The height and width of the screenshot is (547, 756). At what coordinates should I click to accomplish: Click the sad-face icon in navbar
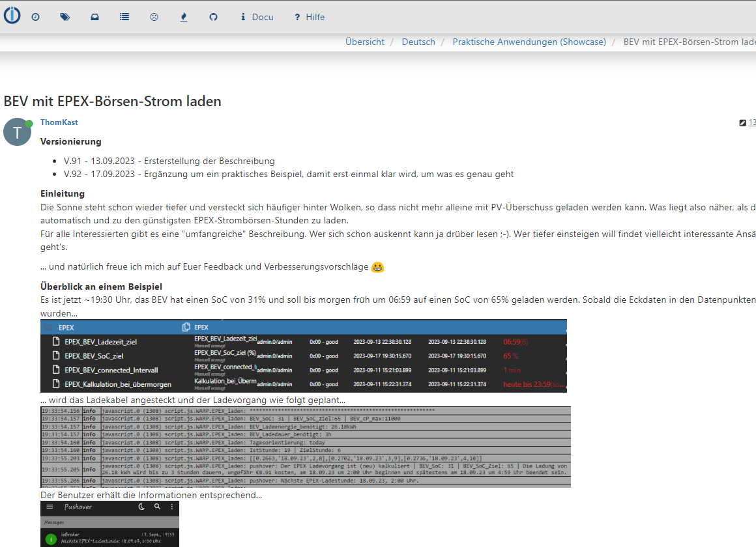coord(154,17)
